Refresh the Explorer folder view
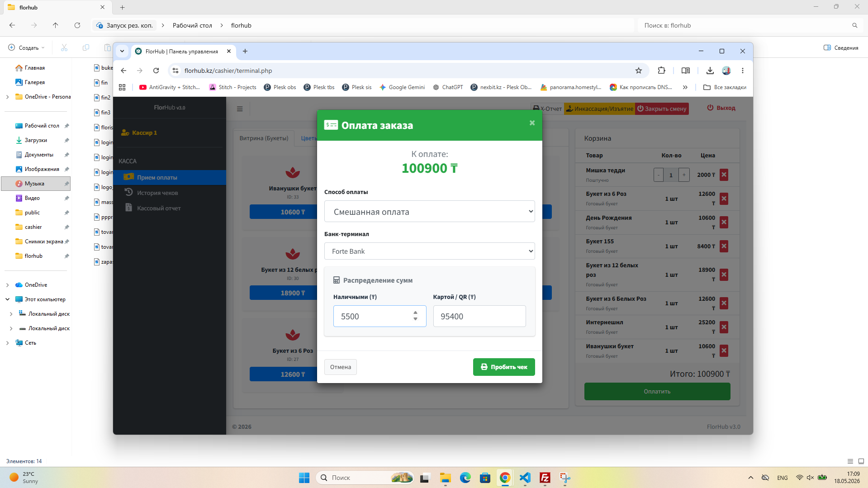Viewport: 868px width, 488px height. (77, 25)
